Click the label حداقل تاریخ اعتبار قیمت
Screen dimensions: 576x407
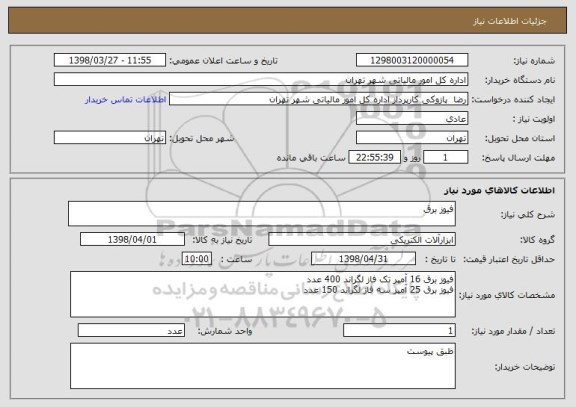(509, 259)
